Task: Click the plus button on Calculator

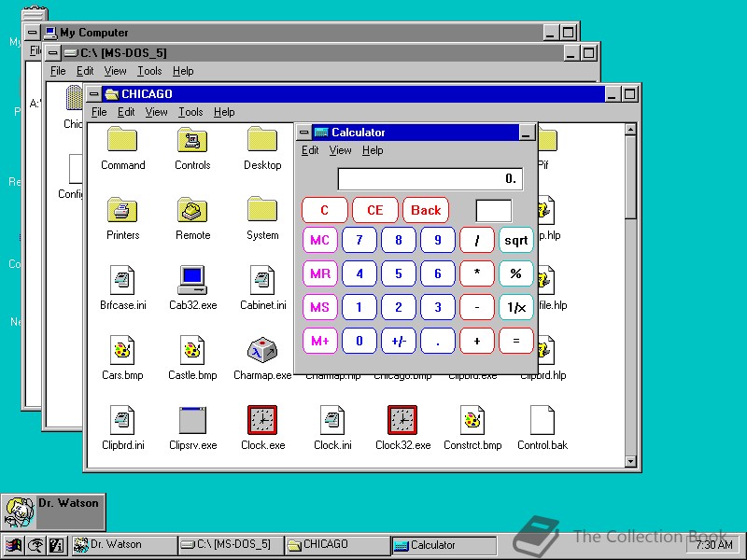Action: coord(477,341)
